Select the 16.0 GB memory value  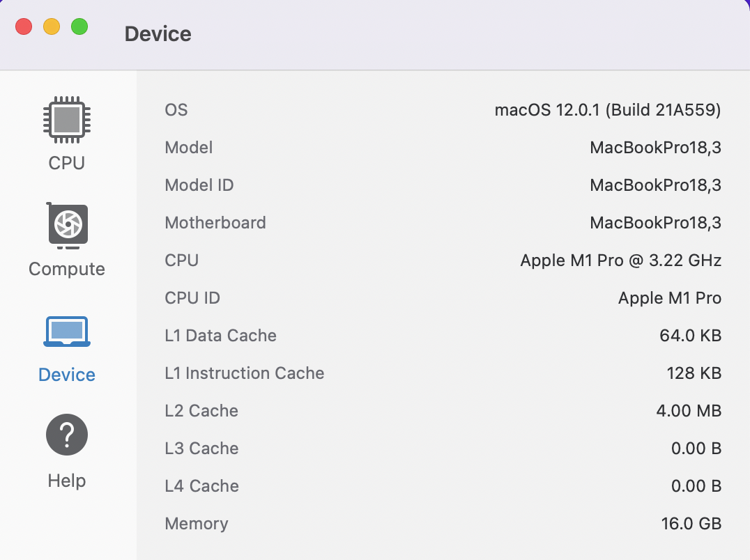coord(691,524)
